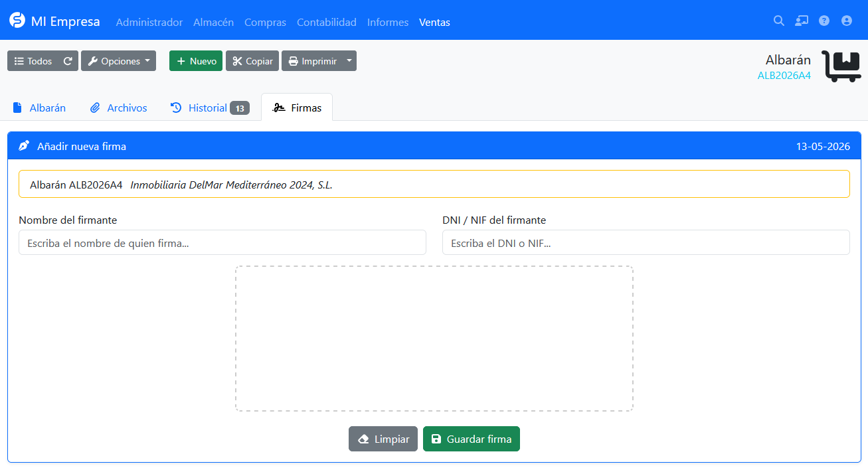Click the MI Empresa logo icon

(17, 21)
